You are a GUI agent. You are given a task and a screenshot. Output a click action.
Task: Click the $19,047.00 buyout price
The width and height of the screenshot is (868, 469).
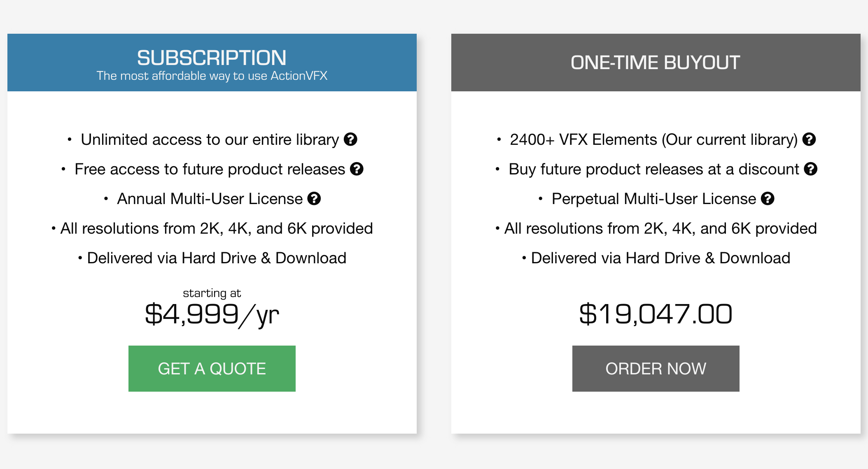(656, 315)
